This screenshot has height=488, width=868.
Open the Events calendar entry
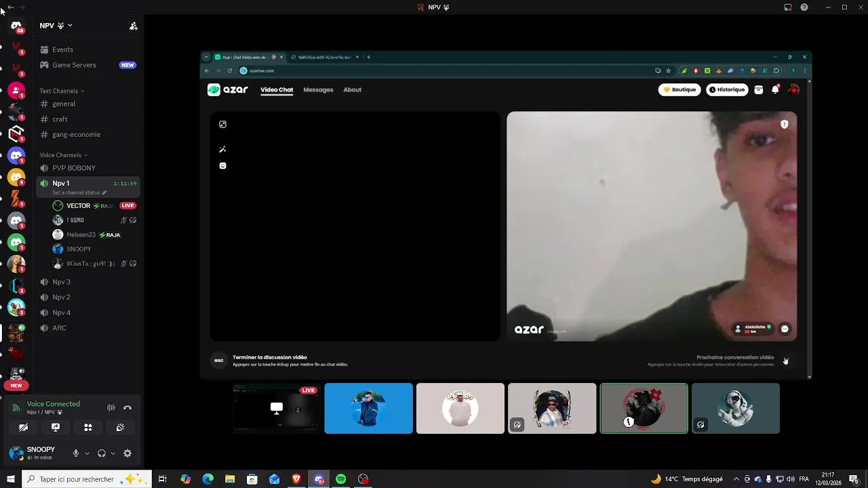click(x=62, y=49)
